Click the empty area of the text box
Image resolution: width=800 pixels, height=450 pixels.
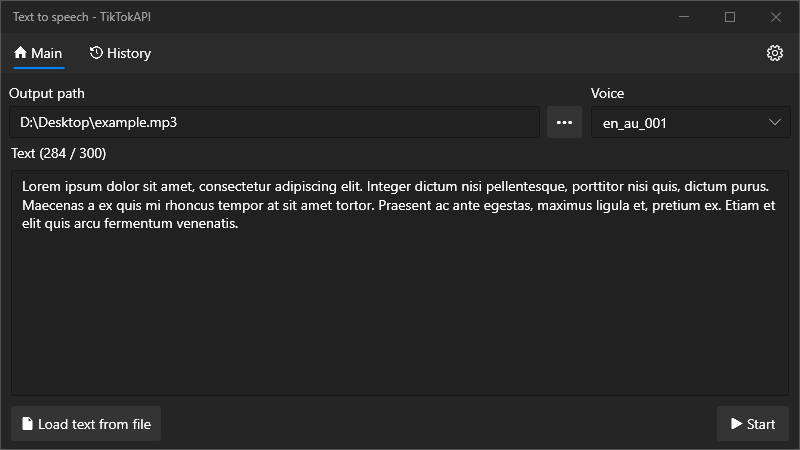click(400, 320)
